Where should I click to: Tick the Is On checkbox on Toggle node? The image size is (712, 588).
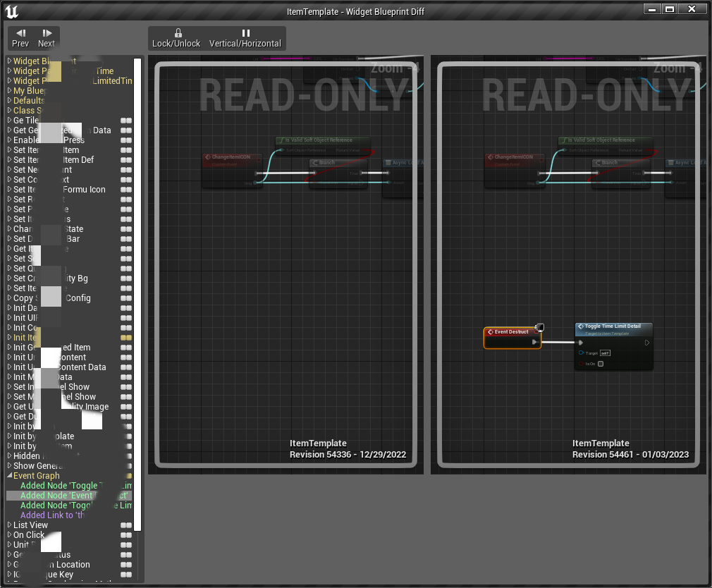(601, 364)
